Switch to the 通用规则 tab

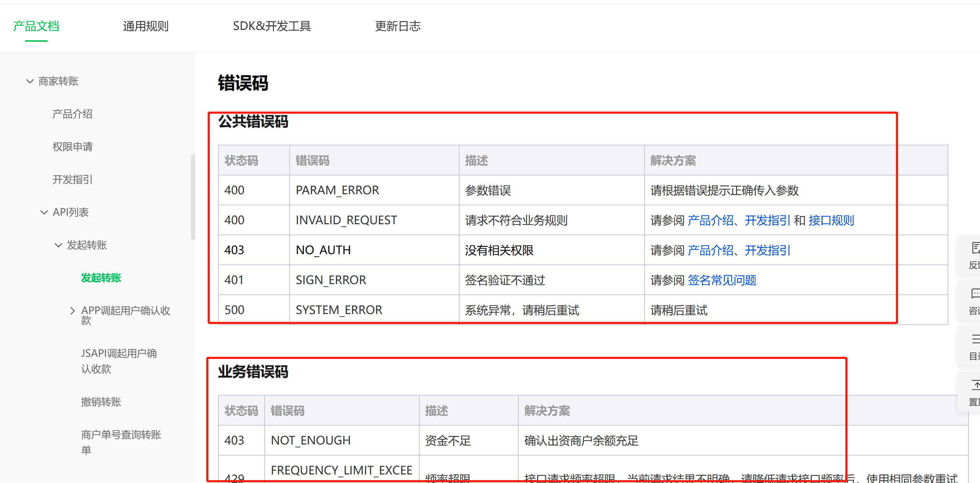tap(145, 26)
